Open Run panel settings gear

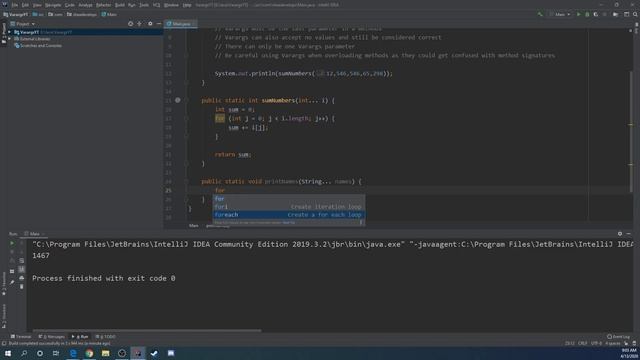pyautogui.click(x=620, y=234)
